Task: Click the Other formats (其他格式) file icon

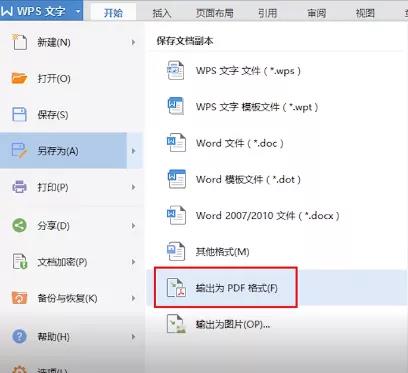Action: [x=176, y=251]
